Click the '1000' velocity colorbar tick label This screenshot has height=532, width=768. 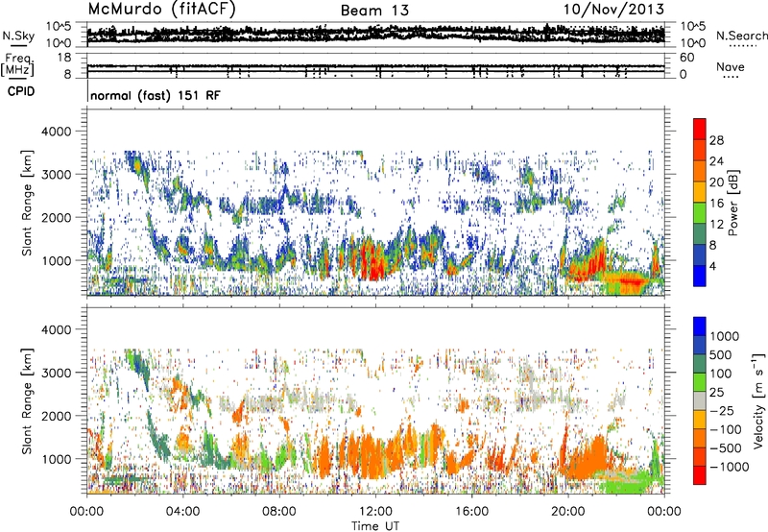click(725, 336)
